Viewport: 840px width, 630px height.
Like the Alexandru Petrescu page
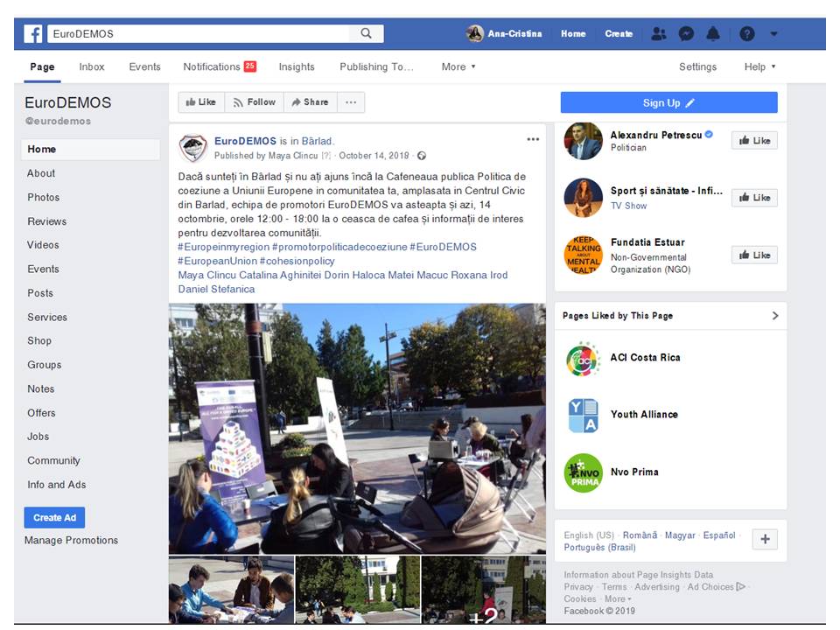coord(754,140)
